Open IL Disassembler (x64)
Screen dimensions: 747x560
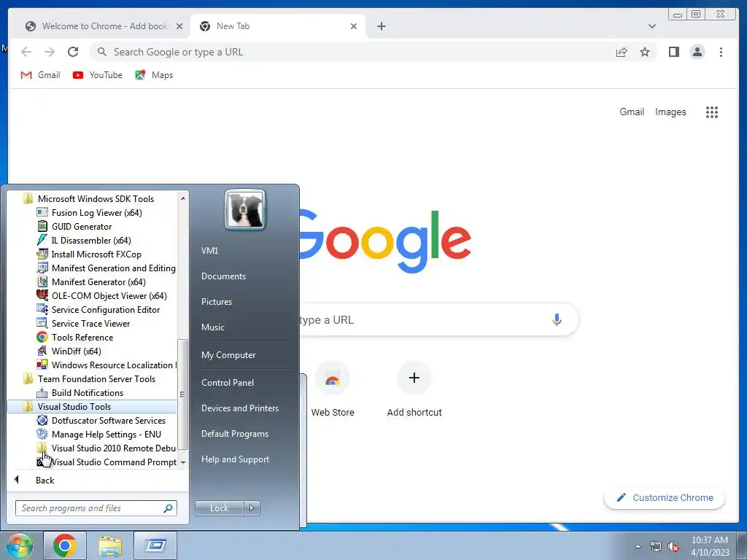(90, 241)
